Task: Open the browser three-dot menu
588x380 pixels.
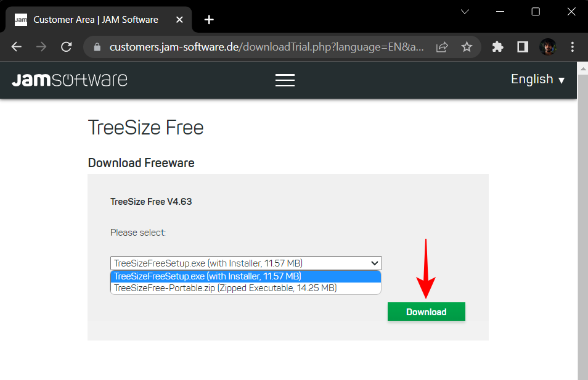Action: point(572,46)
